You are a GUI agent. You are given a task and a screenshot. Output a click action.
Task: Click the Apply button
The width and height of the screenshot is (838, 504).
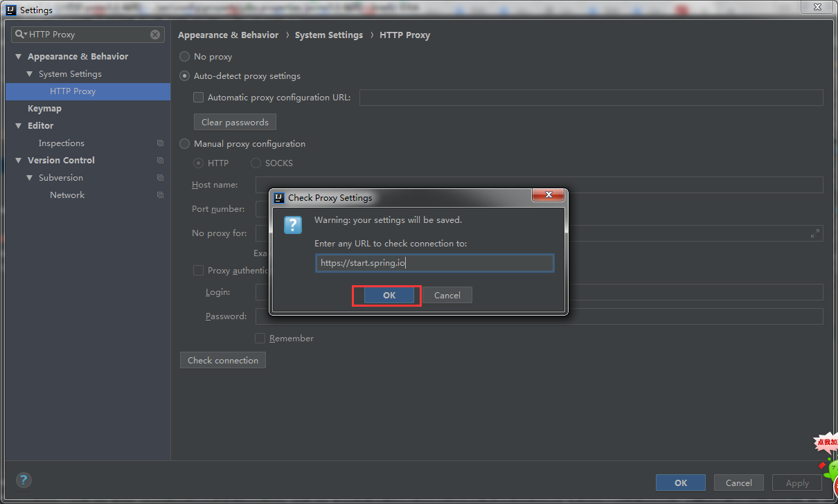[797, 483]
